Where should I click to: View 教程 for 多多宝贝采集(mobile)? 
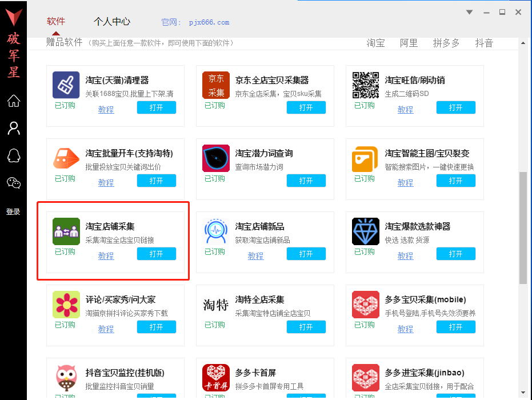tap(405, 329)
